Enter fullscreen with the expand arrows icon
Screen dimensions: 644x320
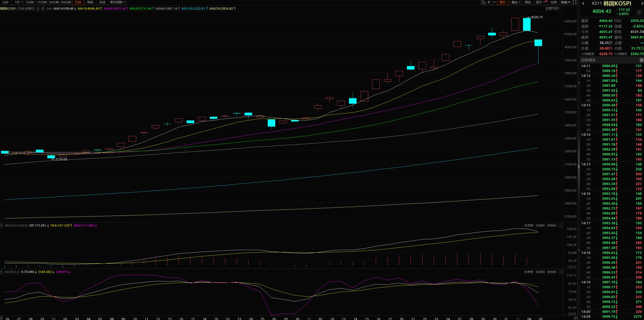(x=575, y=2)
